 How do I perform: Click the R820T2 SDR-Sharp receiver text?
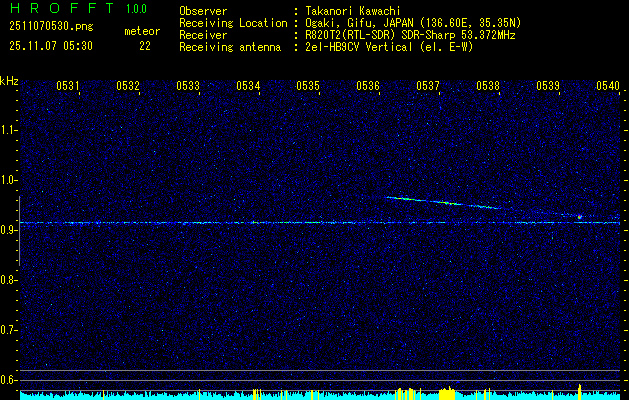tap(401, 33)
